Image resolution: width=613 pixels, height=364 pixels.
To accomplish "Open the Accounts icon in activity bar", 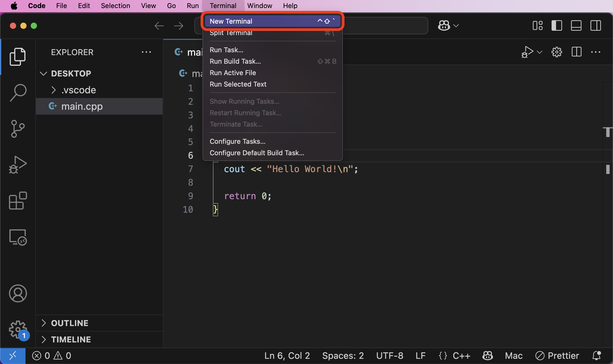I will [x=17, y=293].
